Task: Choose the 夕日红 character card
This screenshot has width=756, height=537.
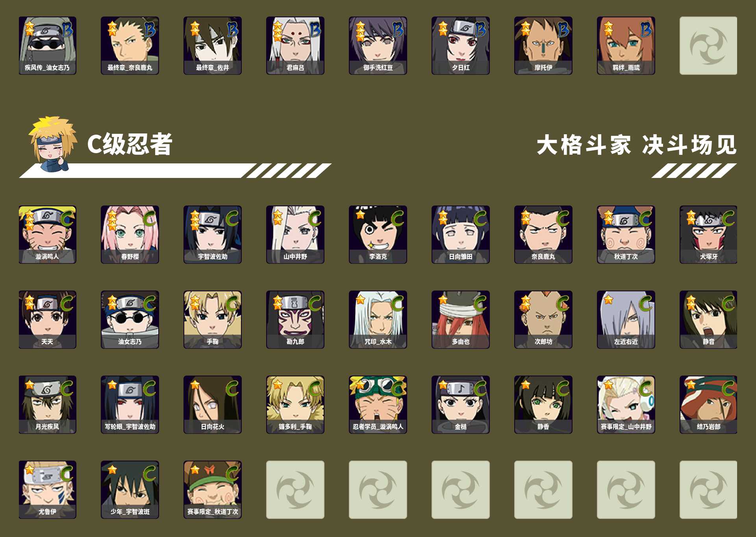Action: (x=461, y=46)
